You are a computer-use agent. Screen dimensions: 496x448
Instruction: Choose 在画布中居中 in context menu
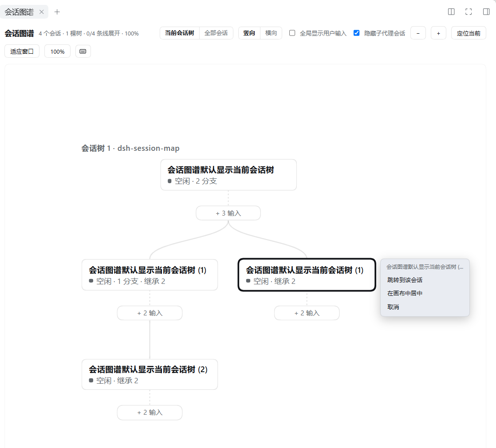coord(425,293)
